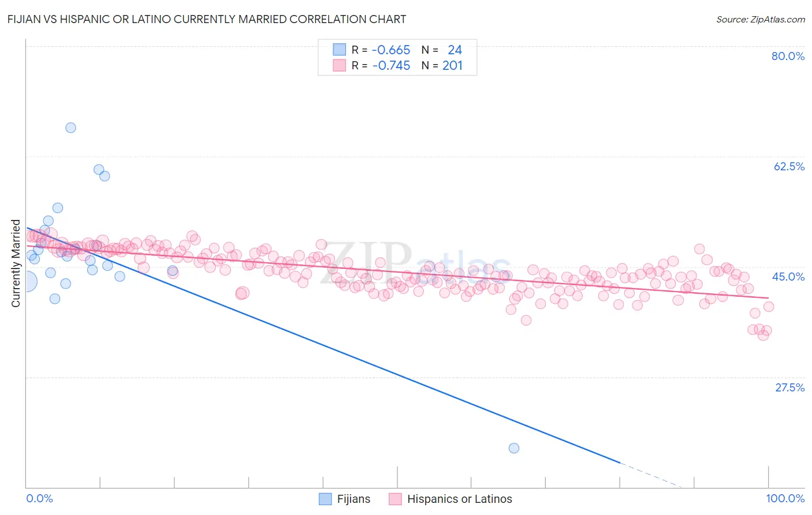
Task: Click the Hispanics or Latinos pink legend swatch
Action: (x=395, y=499)
